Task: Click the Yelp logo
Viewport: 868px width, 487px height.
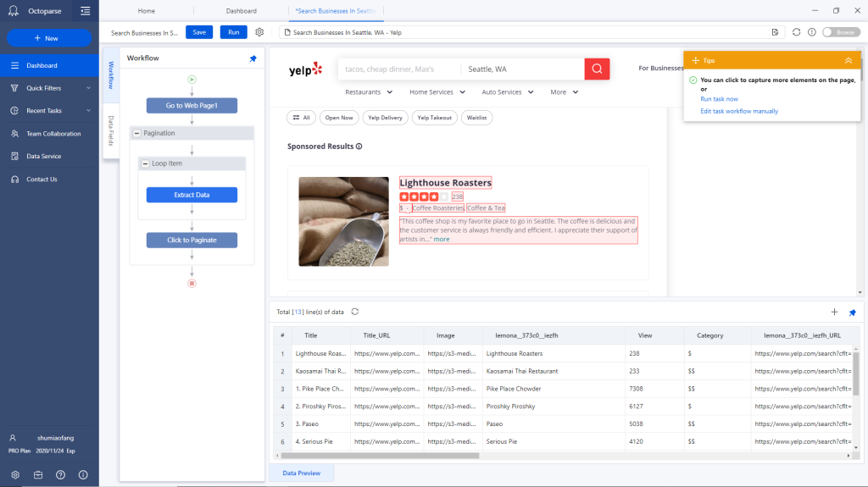Action: click(x=305, y=69)
